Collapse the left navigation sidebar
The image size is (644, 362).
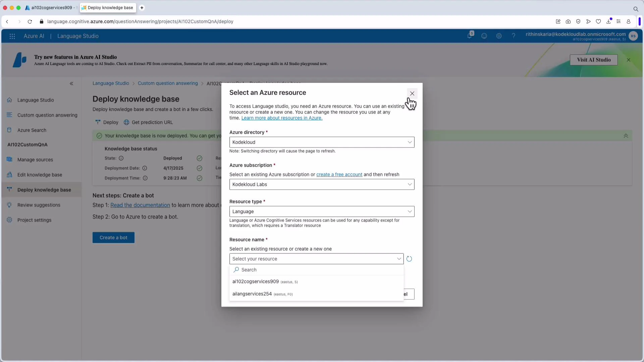click(71, 83)
